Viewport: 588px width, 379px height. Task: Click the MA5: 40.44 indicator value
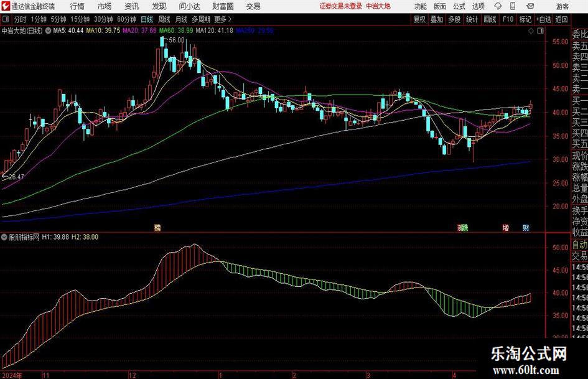coord(68,30)
